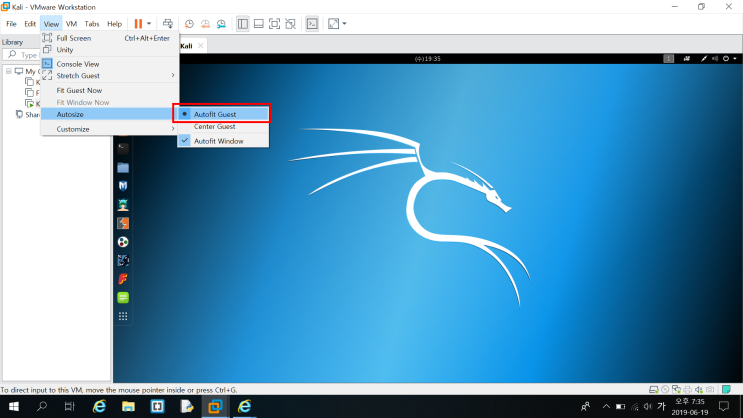Revert to snapshot using the orange clock icon
Image resolution: width=743 pixels, height=418 pixels.
pos(205,24)
